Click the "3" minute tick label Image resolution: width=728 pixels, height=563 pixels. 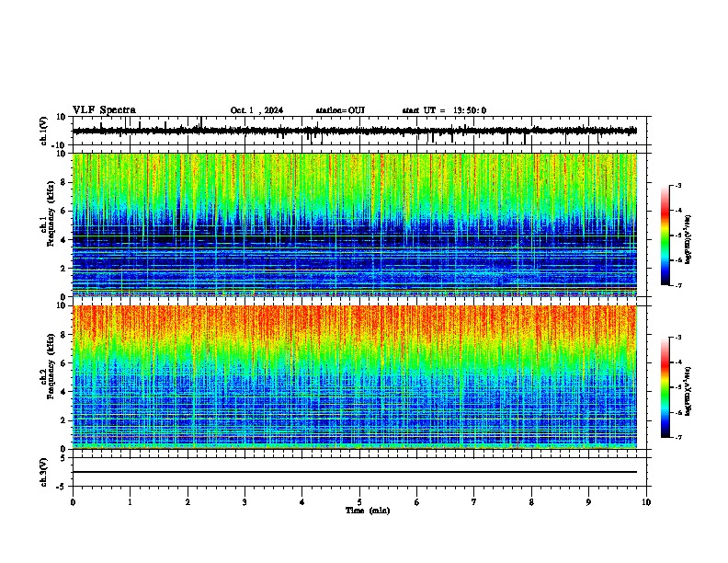click(245, 502)
